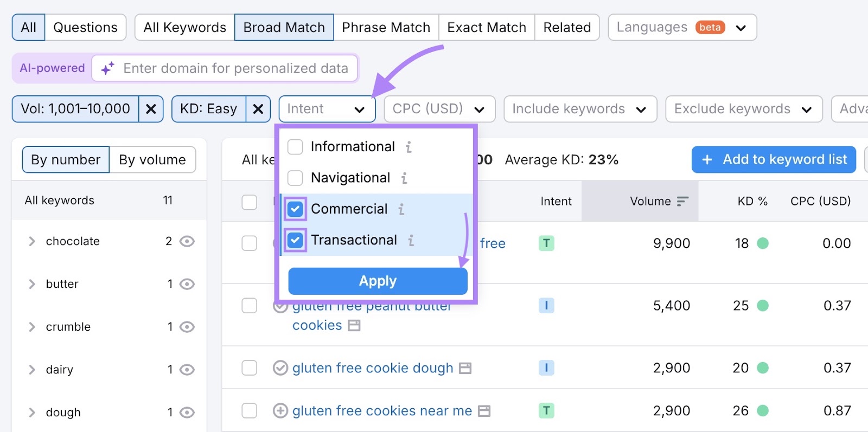Viewport: 868px width, 432px height.
Task: Switch to the By volume view
Action: point(152,159)
